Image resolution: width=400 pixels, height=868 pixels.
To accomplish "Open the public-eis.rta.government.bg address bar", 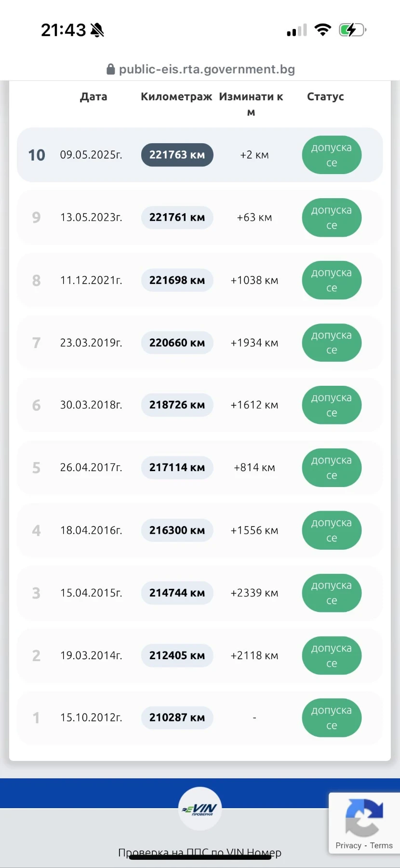I will pos(200,69).
